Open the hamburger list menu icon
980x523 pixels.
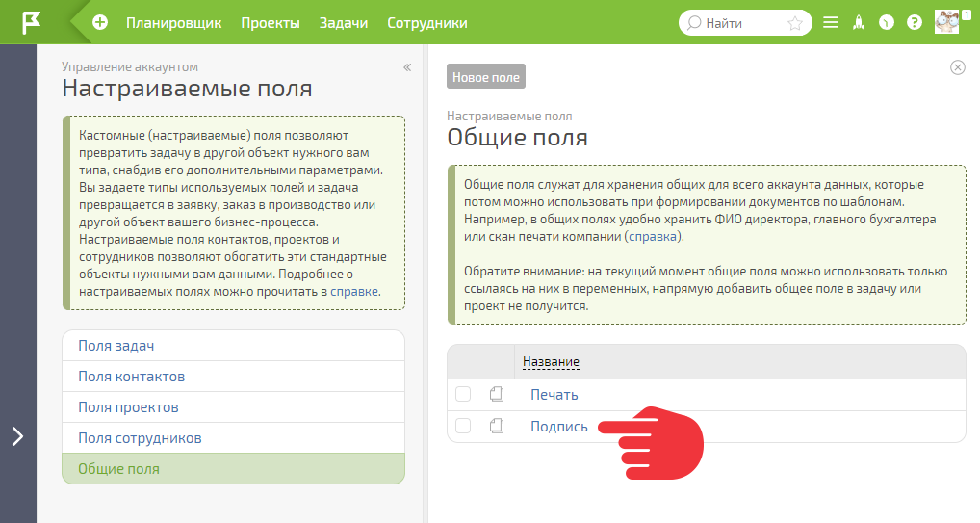tap(831, 22)
